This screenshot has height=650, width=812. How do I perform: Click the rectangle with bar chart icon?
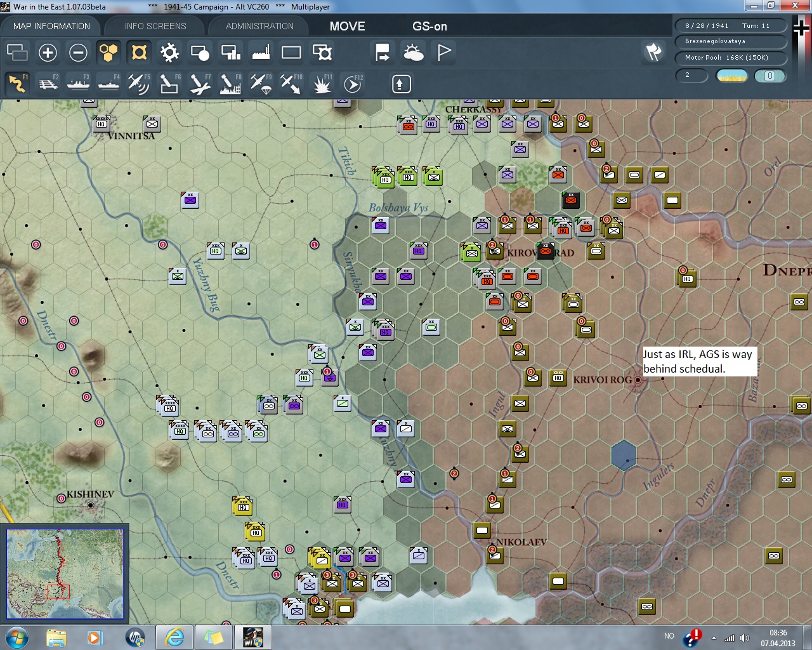point(230,52)
